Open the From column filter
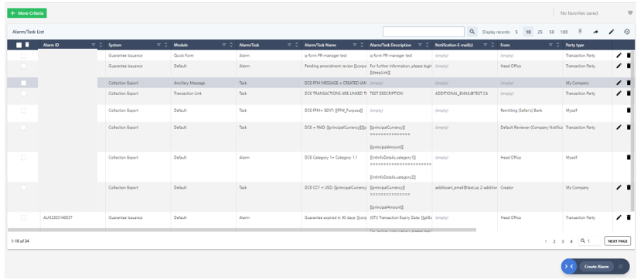The width and height of the screenshot is (644, 280). (550, 45)
